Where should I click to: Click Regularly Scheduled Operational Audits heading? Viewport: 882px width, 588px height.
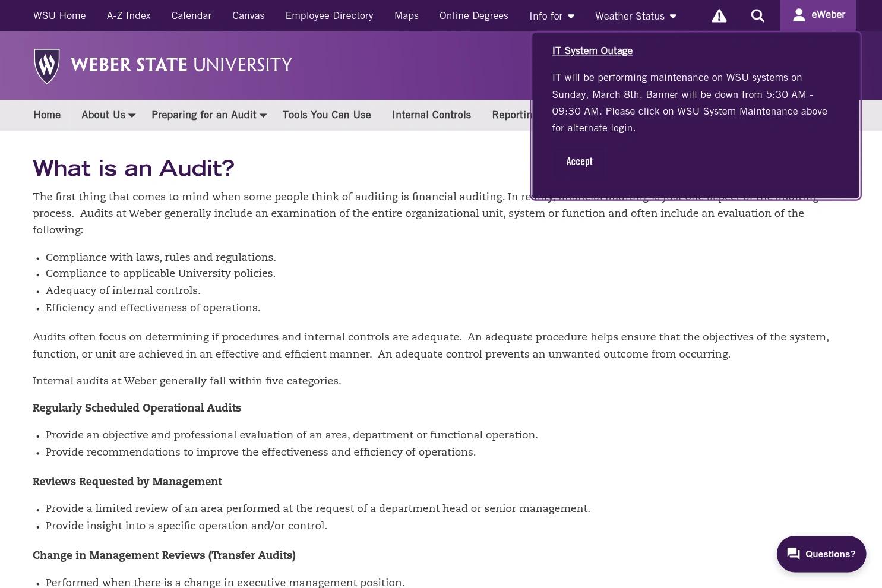(x=137, y=408)
